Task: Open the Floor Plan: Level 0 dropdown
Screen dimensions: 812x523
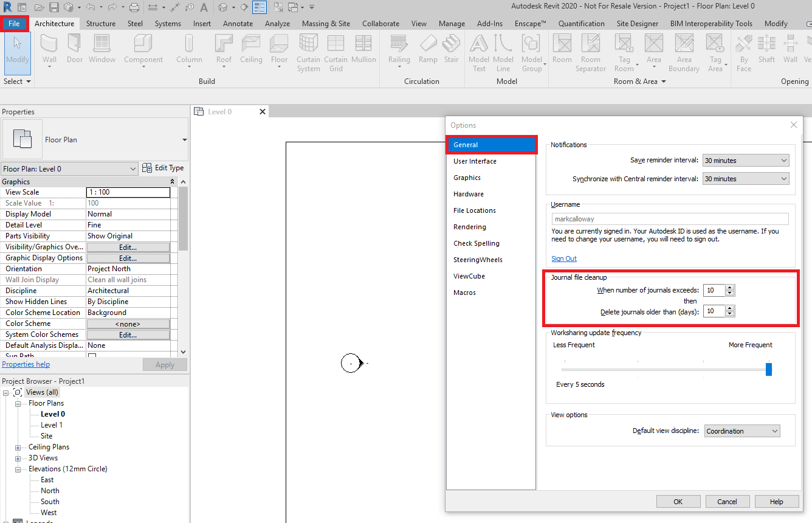Action: tap(70, 169)
